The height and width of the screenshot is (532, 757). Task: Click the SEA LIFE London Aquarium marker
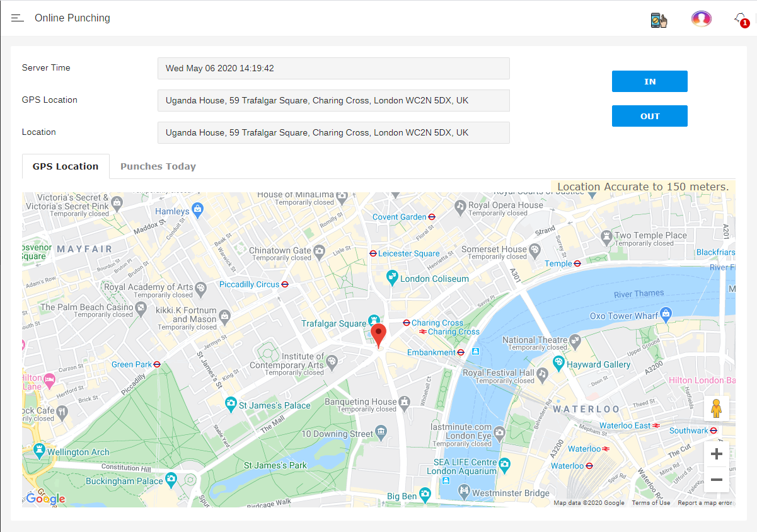(x=505, y=466)
